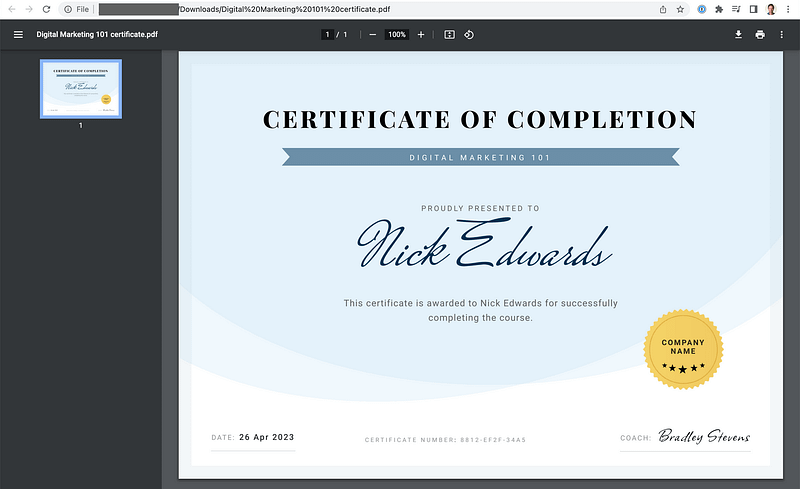Open the PDF viewer more actions menu
Viewport: 800px width, 489px height.
(x=783, y=34)
